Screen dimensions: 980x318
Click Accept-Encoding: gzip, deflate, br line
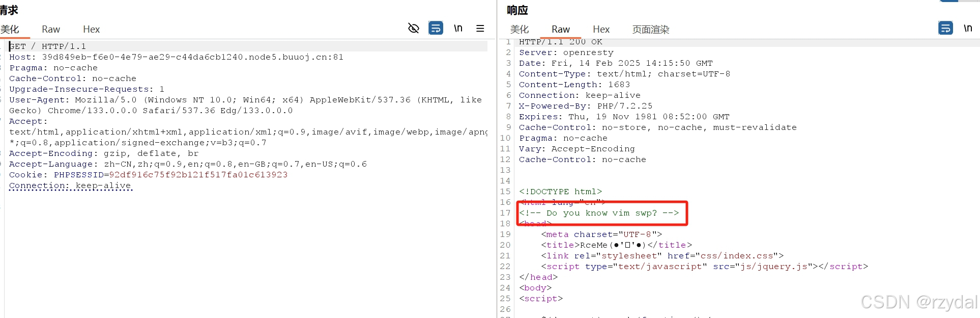tap(104, 153)
